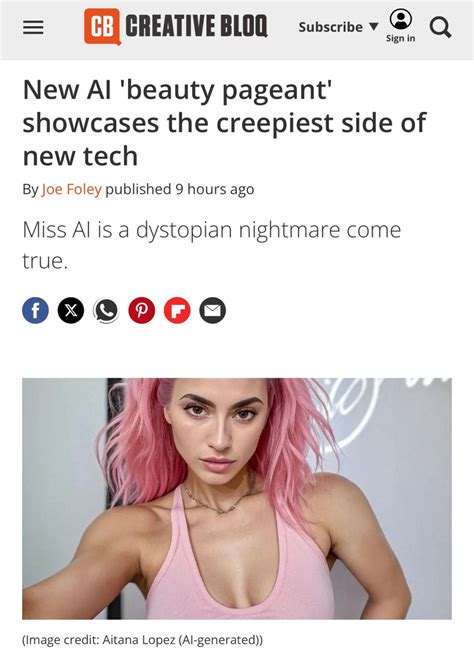Image resolution: width=474 pixels, height=671 pixels.
Task: Share the article on X
Action: pyautogui.click(x=71, y=310)
